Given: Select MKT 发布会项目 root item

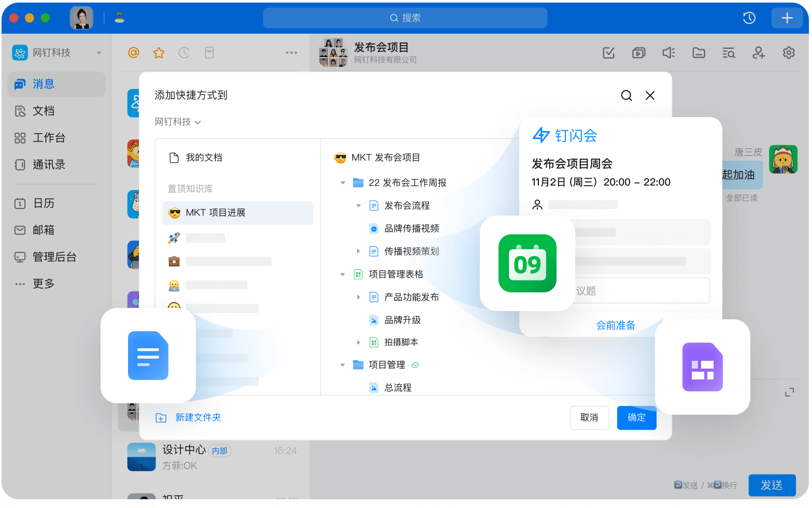Looking at the screenshot, I should point(377,158).
